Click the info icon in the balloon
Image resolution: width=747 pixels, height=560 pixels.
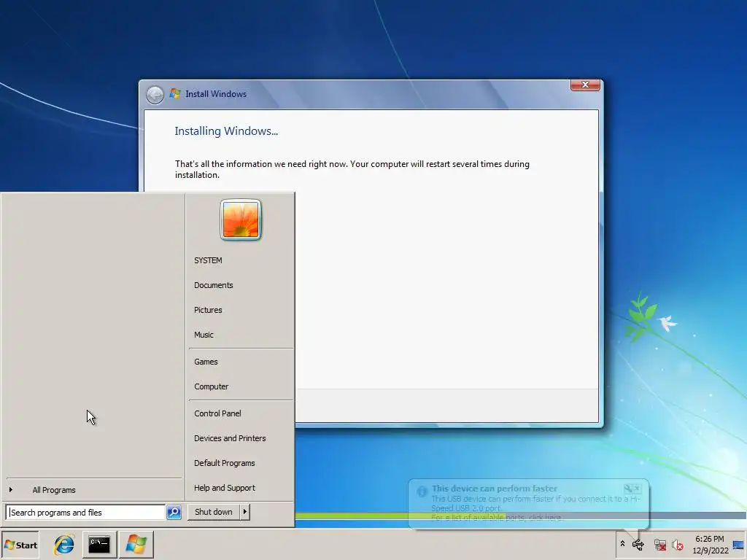[x=422, y=491]
